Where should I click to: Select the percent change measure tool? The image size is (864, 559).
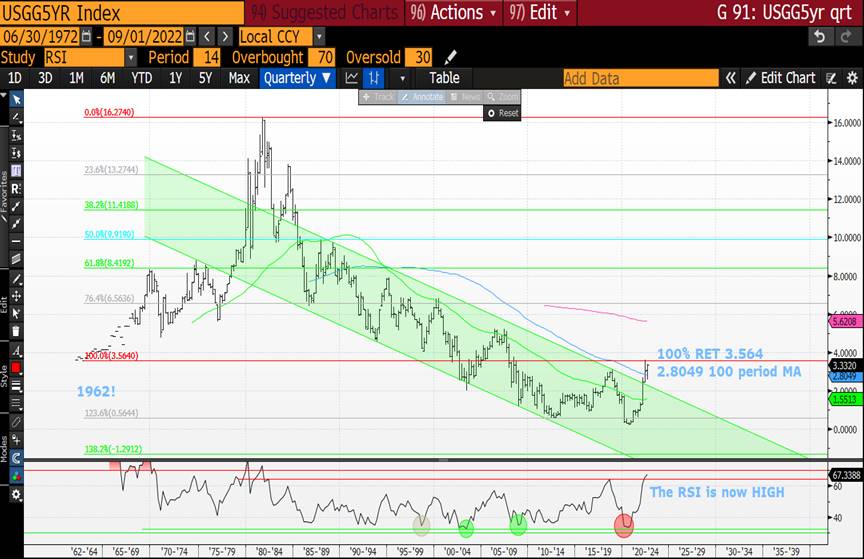[x=17, y=136]
